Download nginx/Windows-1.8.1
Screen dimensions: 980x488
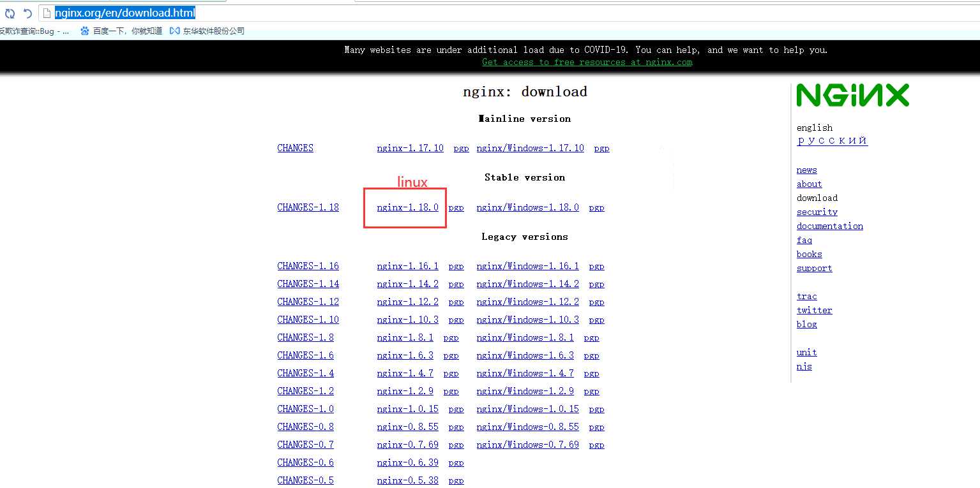(x=525, y=337)
